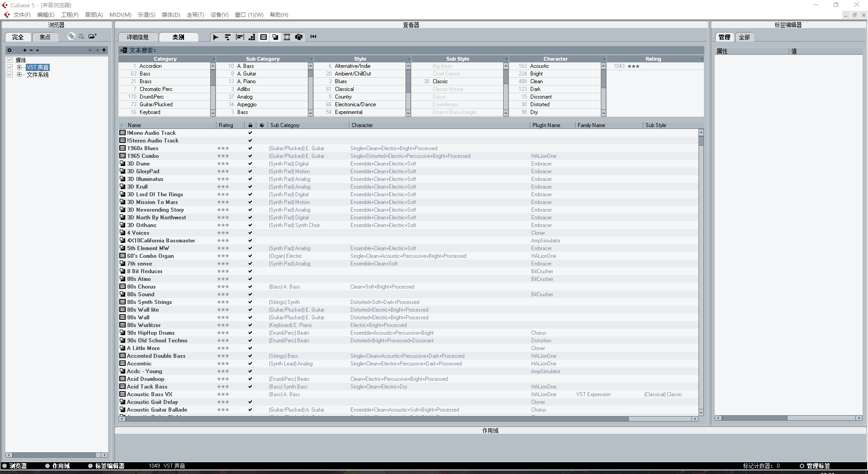Viewport: 868px width, 474px height.
Task: Click the results list vertical scrollbar thumb
Action: pos(701,141)
